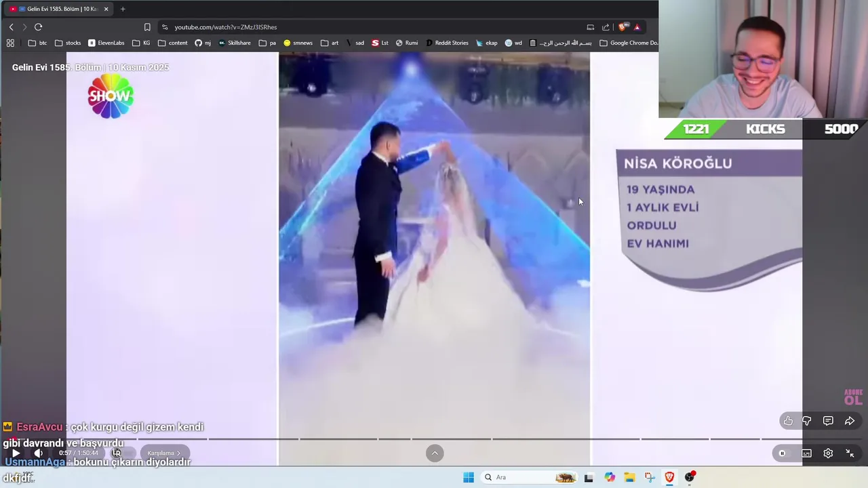Open File Explorer from the taskbar
868x488 pixels.
(x=629, y=477)
